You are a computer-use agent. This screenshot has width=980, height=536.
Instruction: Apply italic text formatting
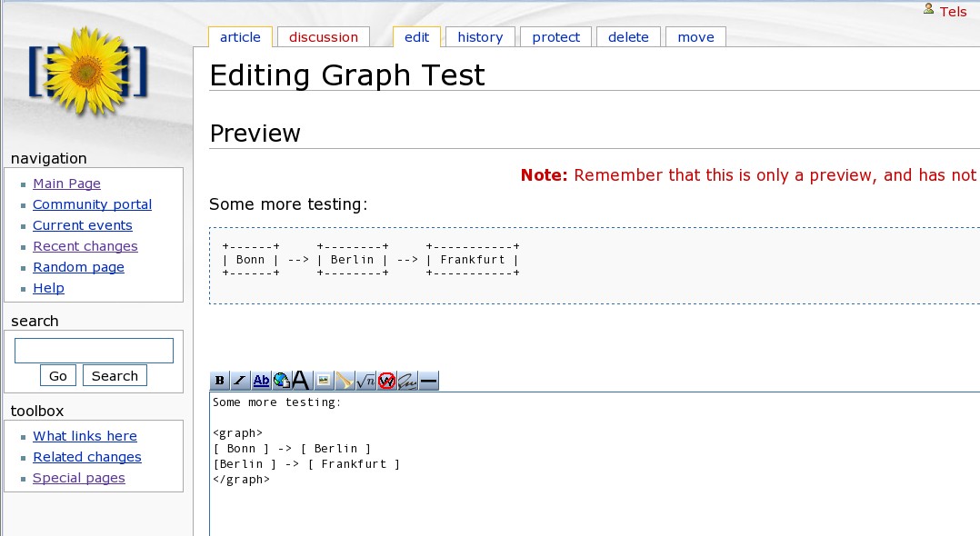pyautogui.click(x=240, y=381)
